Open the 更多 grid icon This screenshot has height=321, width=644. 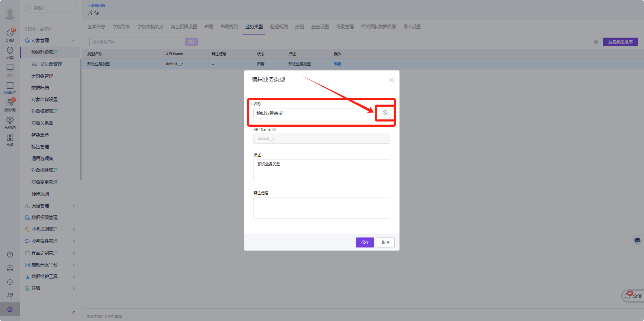tap(10, 140)
